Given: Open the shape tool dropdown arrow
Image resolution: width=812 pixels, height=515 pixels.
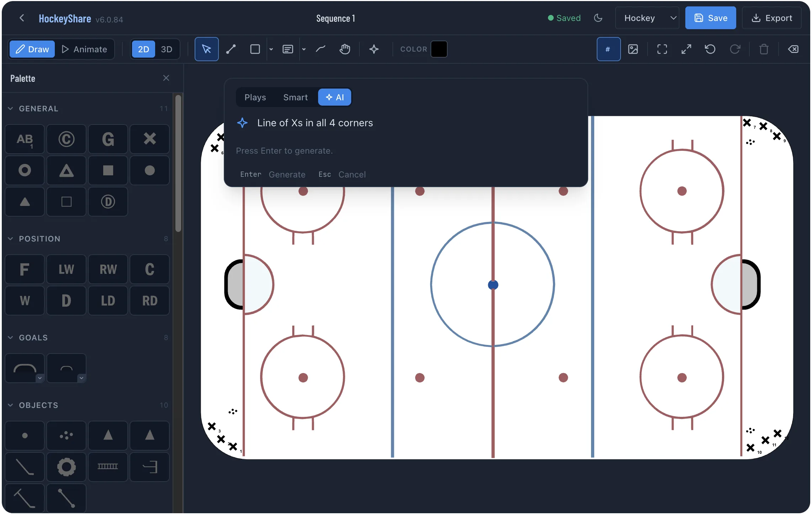Looking at the screenshot, I should click(x=271, y=49).
